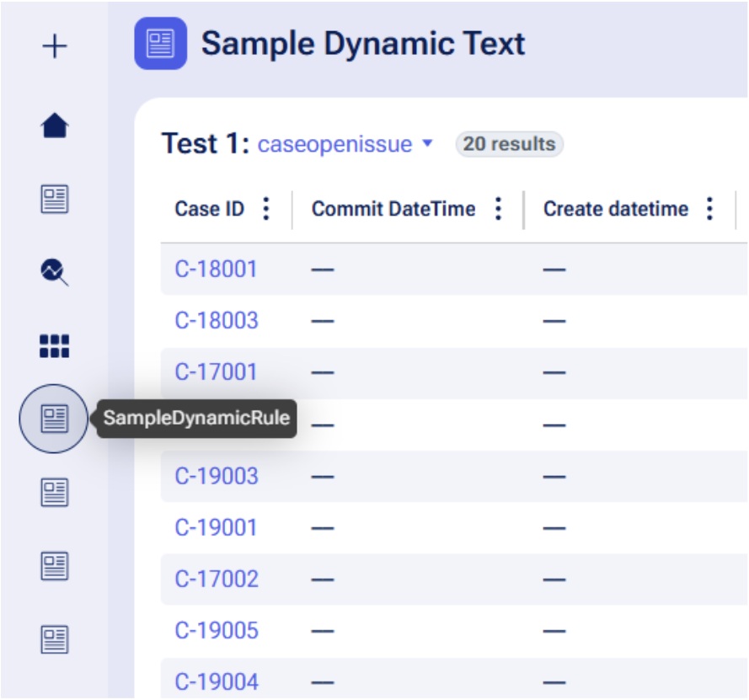This screenshot has width=749, height=700.
Task: Sort by Commit DateTime column header
Action: click(393, 209)
